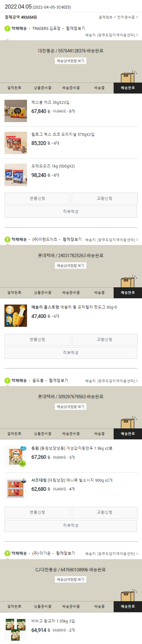The height and width of the screenshot is (644, 142).
Task: Click the green T badge beside 골드몰
Action: tap(8, 381)
